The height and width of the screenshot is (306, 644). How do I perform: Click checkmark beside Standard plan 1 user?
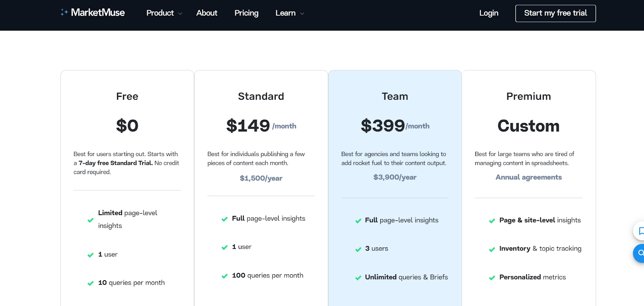(225, 247)
